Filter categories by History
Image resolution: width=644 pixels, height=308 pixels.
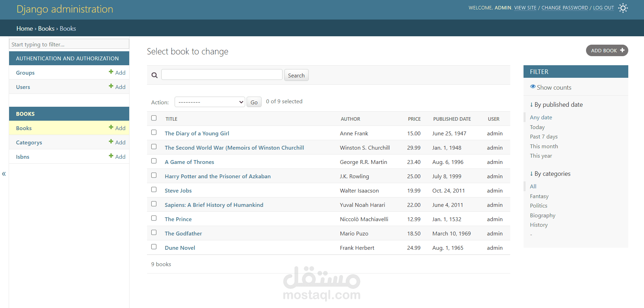[x=539, y=225]
